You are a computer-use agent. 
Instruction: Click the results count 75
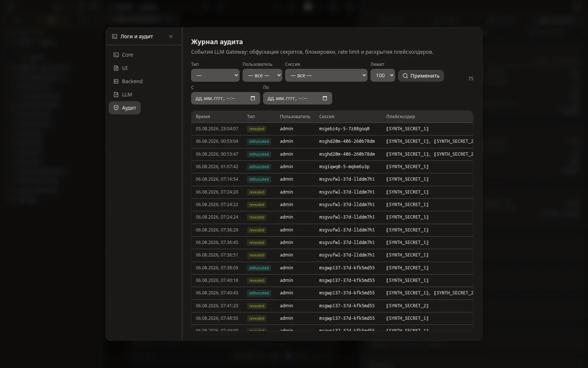(x=471, y=79)
